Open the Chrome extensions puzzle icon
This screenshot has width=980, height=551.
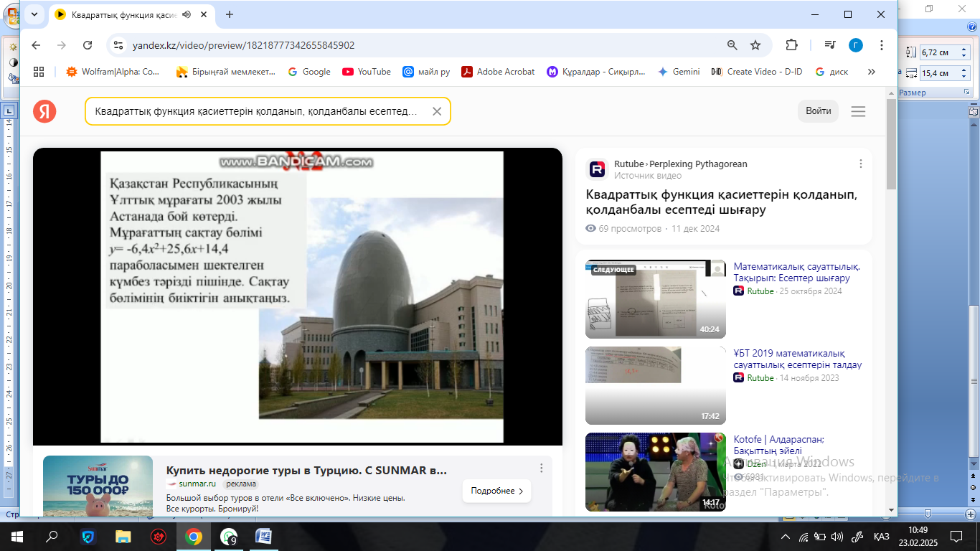[x=791, y=45]
